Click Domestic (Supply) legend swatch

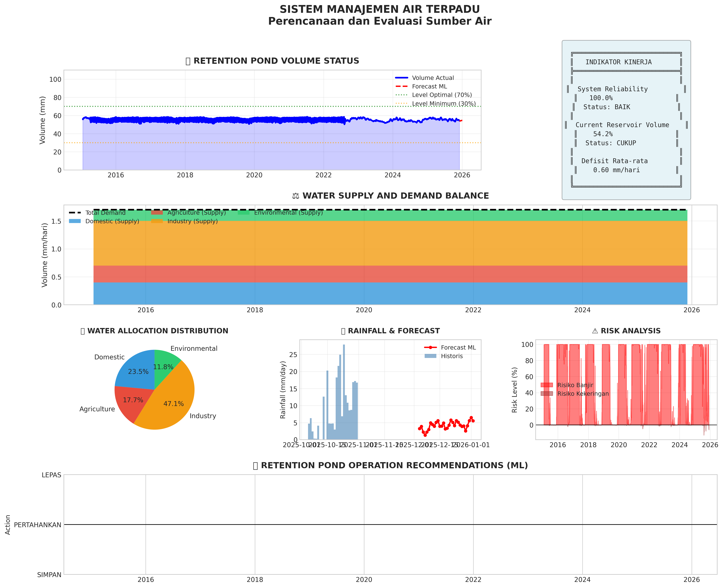click(x=75, y=221)
